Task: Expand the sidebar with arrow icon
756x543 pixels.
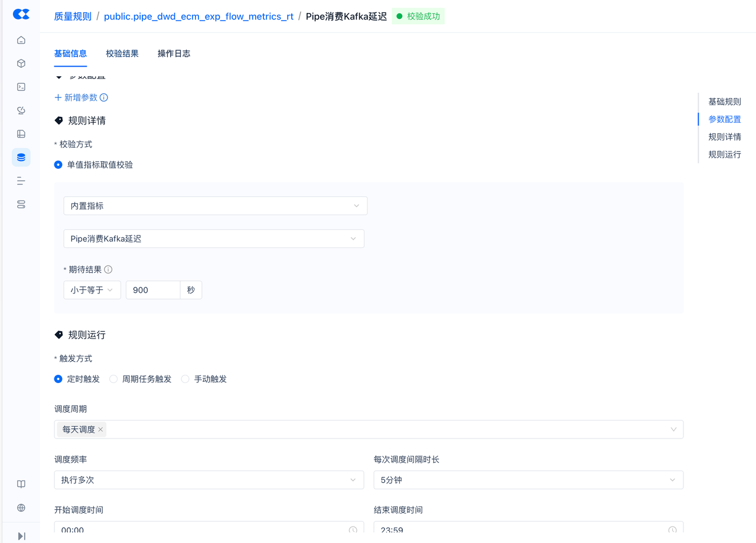Action: coord(21,536)
